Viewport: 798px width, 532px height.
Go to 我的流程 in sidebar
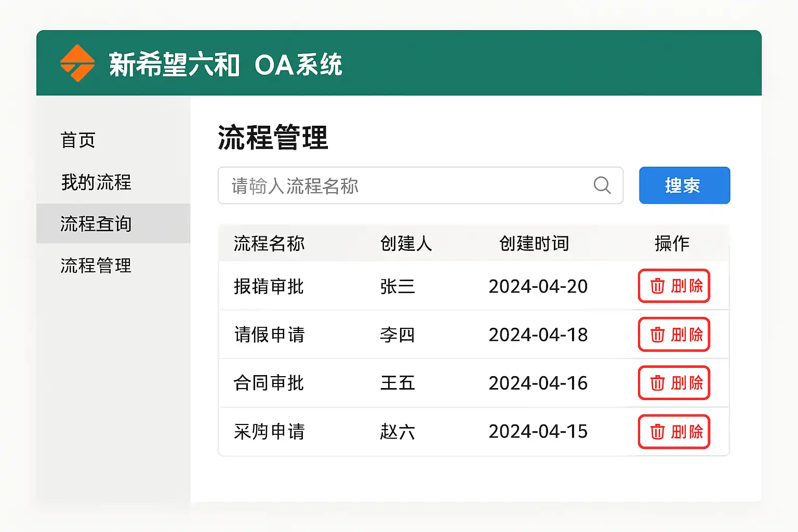point(96,182)
